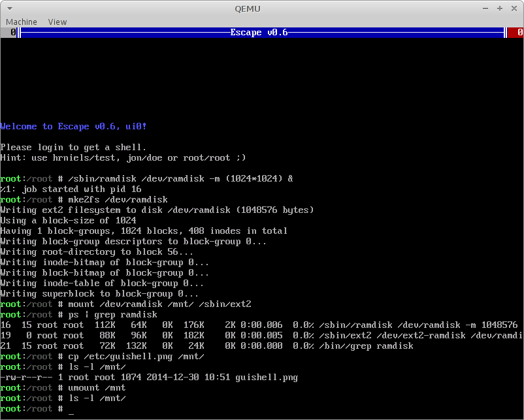
Task: Click the 'Hint: use hrniels/test' line
Action: 123,157
